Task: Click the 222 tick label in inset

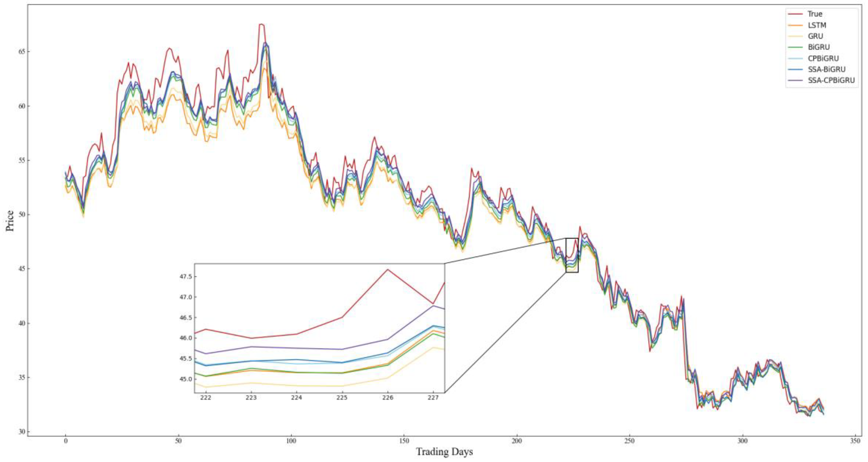Action: coord(206,398)
